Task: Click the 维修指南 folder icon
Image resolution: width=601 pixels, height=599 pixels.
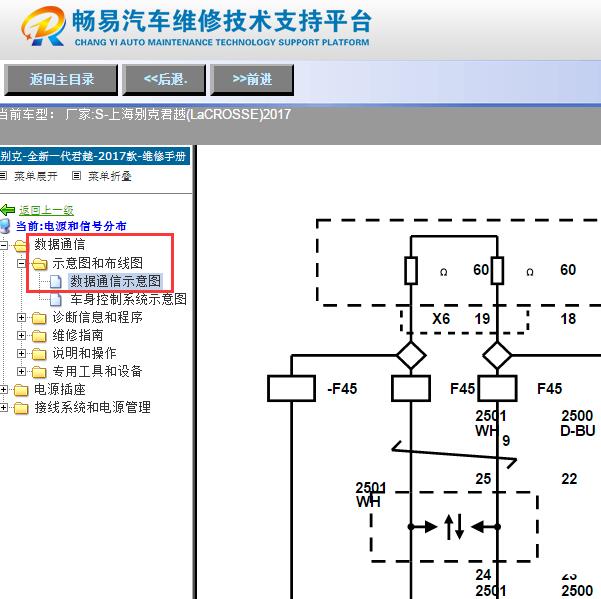Action: [x=39, y=336]
